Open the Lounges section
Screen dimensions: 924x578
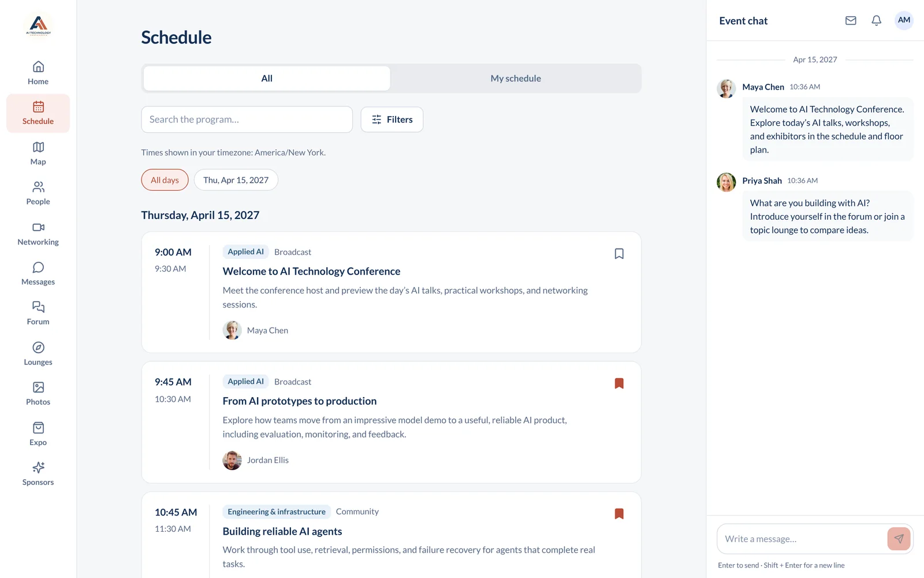click(x=38, y=354)
